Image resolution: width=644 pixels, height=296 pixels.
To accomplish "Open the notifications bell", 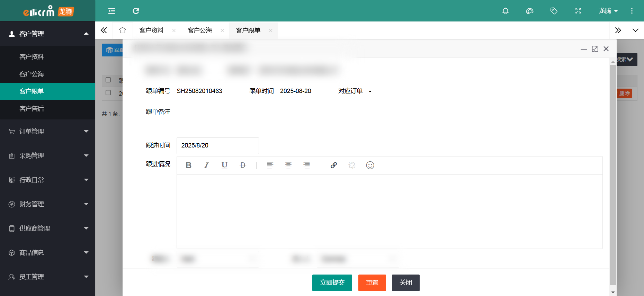I will tap(505, 11).
